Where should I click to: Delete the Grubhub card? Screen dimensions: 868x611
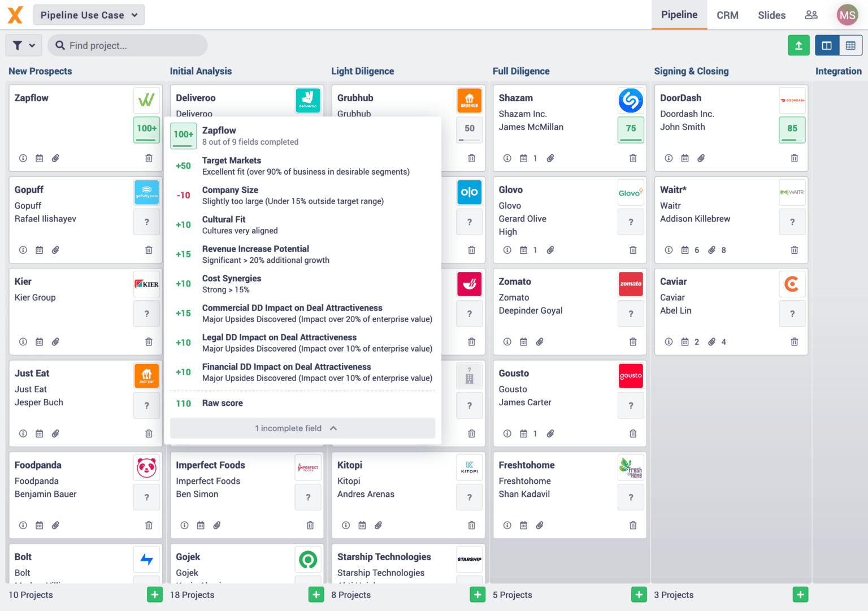(x=472, y=158)
